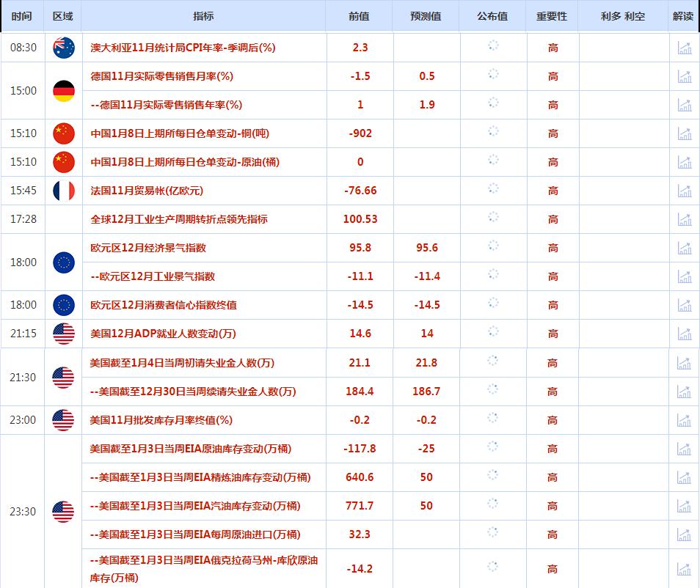The height and width of the screenshot is (588, 700).
Task: Open chart icon for 全球12月工业生产周期 row
Action: point(685,219)
